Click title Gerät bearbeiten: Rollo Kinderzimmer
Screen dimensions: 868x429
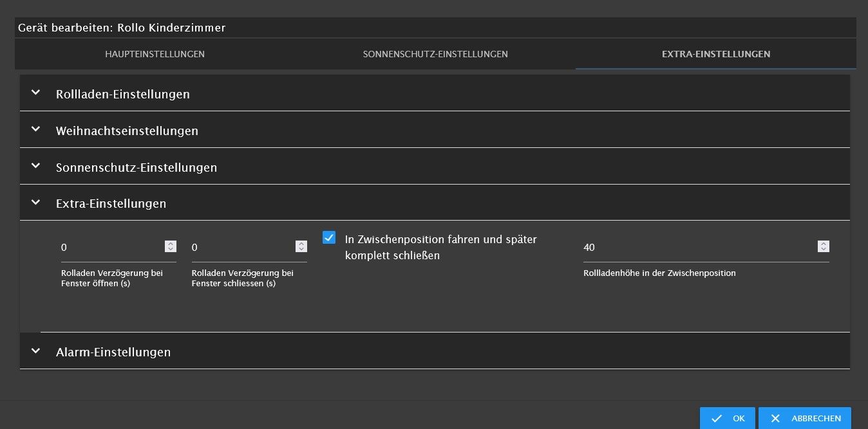pos(122,28)
